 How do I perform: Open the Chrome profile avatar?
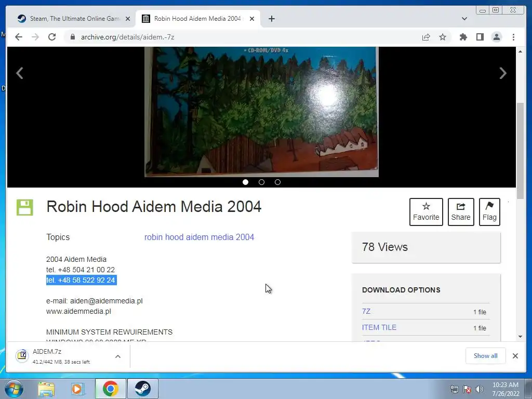click(496, 37)
